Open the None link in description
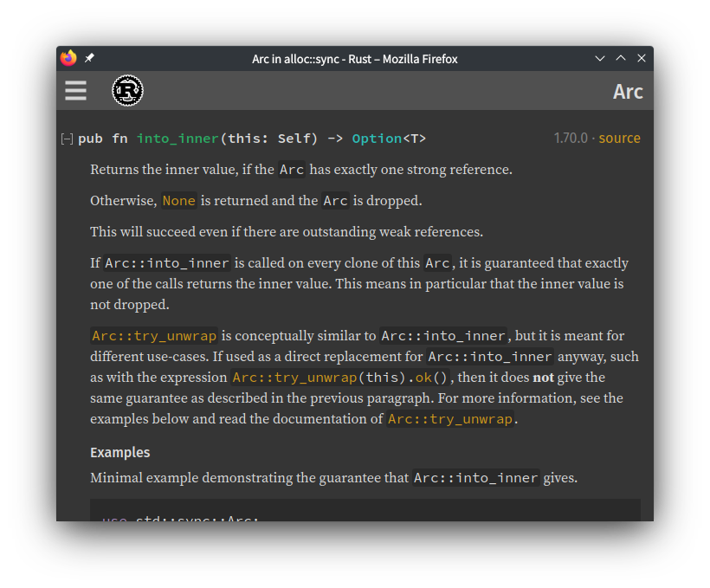Viewport: 710px width, 588px height. pyautogui.click(x=179, y=201)
